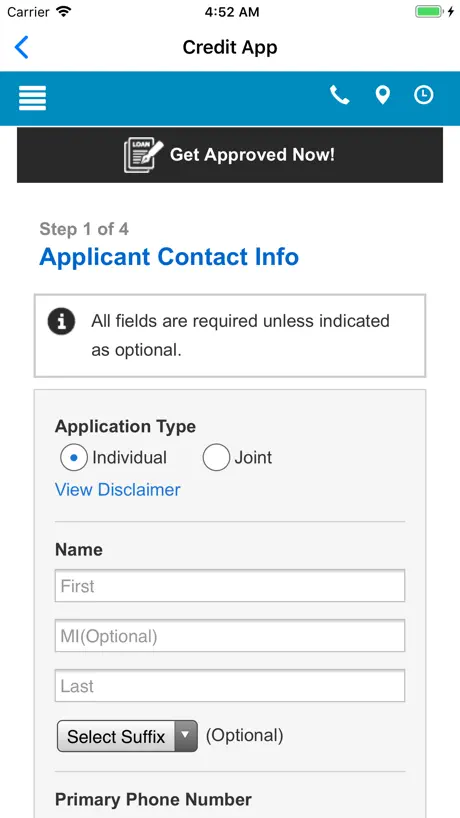
Task: Click the loan document icon
Action: pyautogui.click(x=143, y=155)
